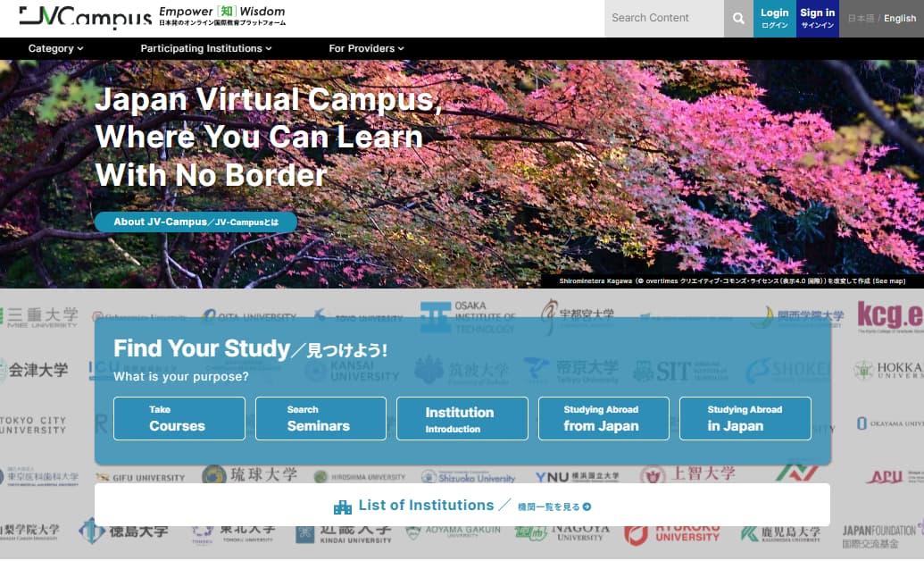Follow the 機関一覧を見る link
Image resolution: width=924 pixels, height=561 pixels.
tap(550, 505)
